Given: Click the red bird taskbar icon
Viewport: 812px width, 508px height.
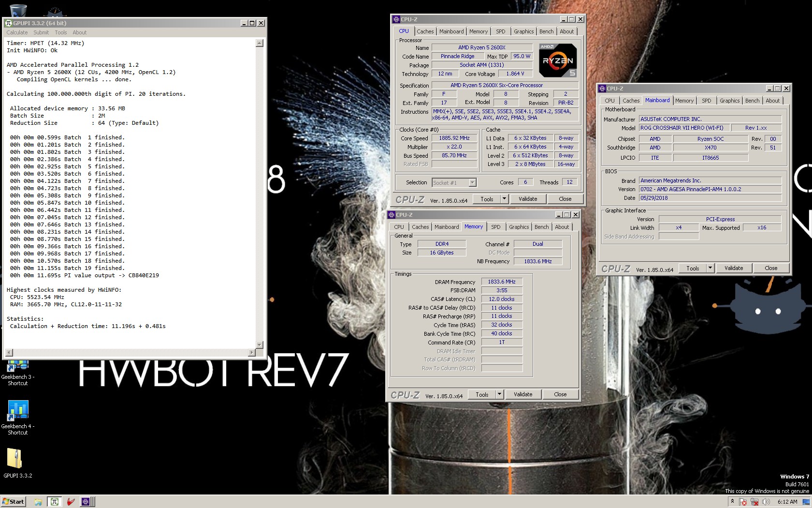Looking at the screenshot, I should (x=71, y=502).
